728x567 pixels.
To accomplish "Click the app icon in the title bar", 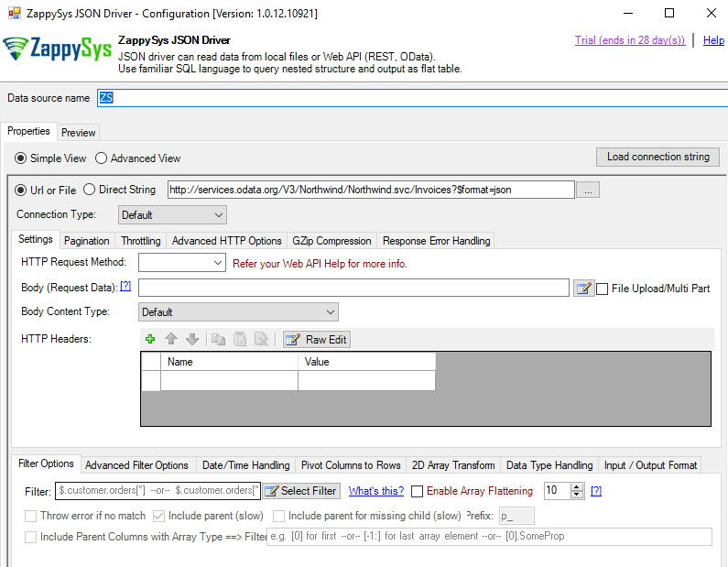I will [x=15, y=13].
